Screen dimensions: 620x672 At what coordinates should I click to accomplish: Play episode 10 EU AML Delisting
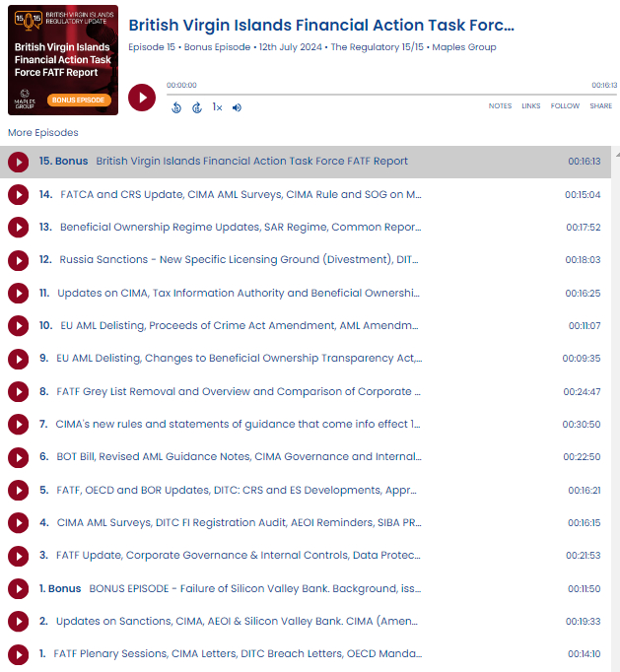pos(18,326)
